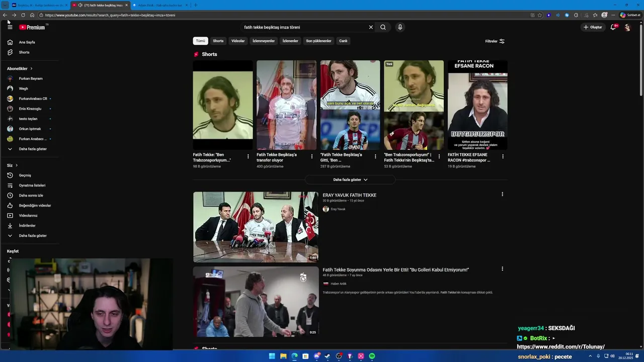Screen dimensions: 644x362
Task: Open options for 'Ben Trabzonsporluyum...' short
Action: (x=248, y=156)
